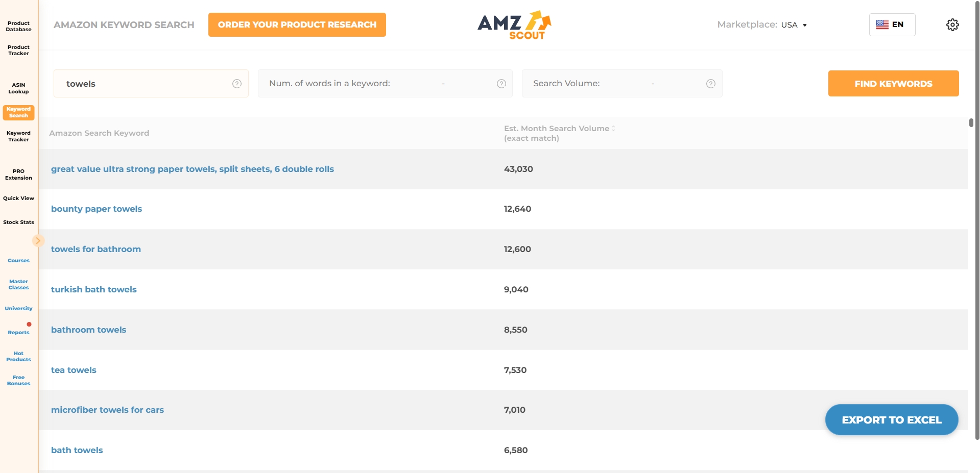The height and width of the screenshot is (473, 980).
Task: Open PRO Extension in sidebar
Action: [x=18, y=175]
